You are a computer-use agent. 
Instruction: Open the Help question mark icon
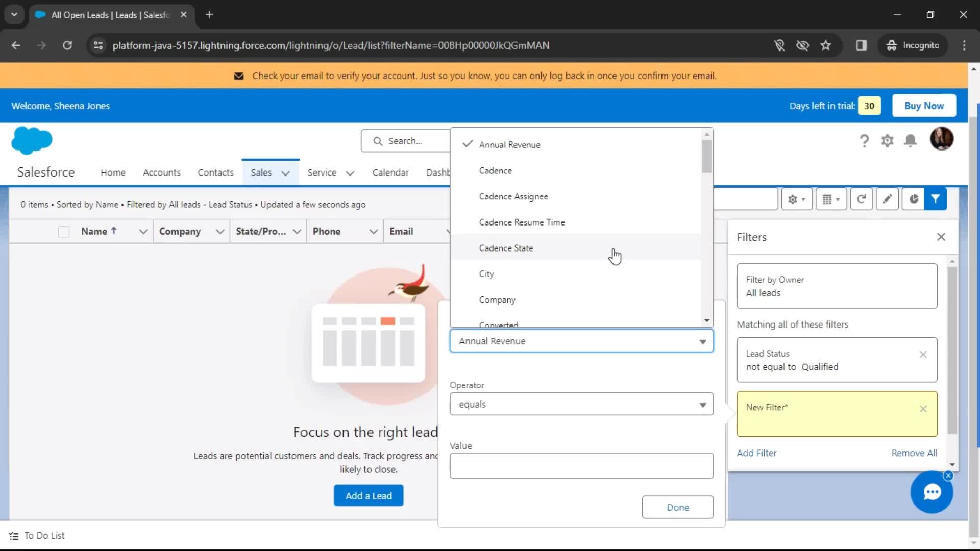[x=864, y=140]
